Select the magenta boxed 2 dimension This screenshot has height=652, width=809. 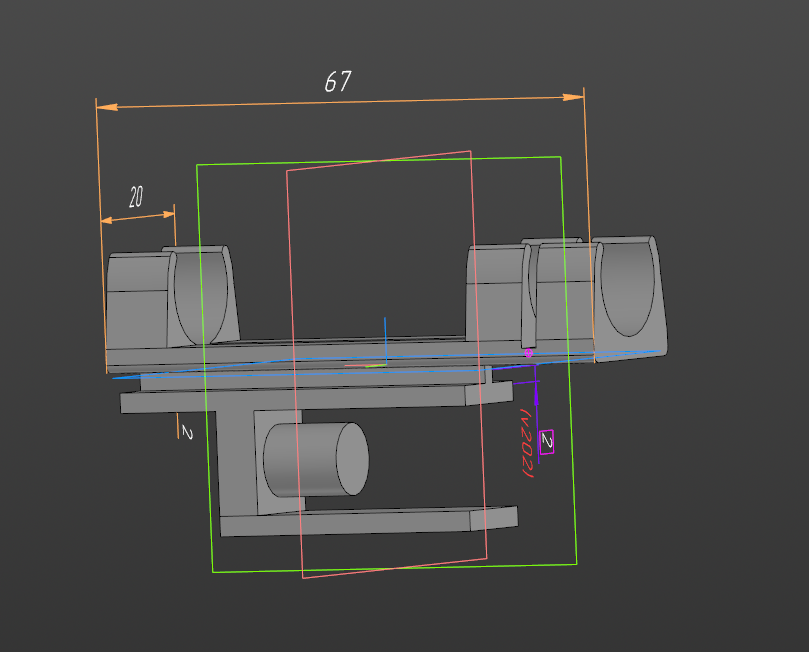pyautogui.click(x=546, y=442)
